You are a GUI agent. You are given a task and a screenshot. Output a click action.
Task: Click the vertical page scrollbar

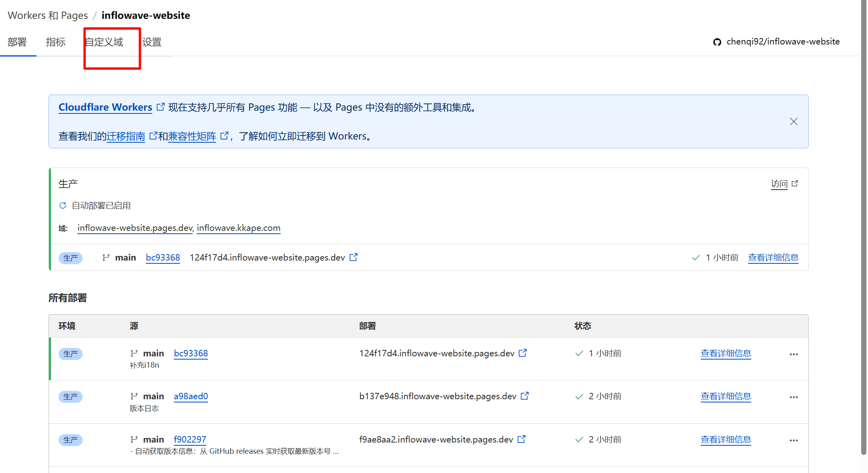864,224
